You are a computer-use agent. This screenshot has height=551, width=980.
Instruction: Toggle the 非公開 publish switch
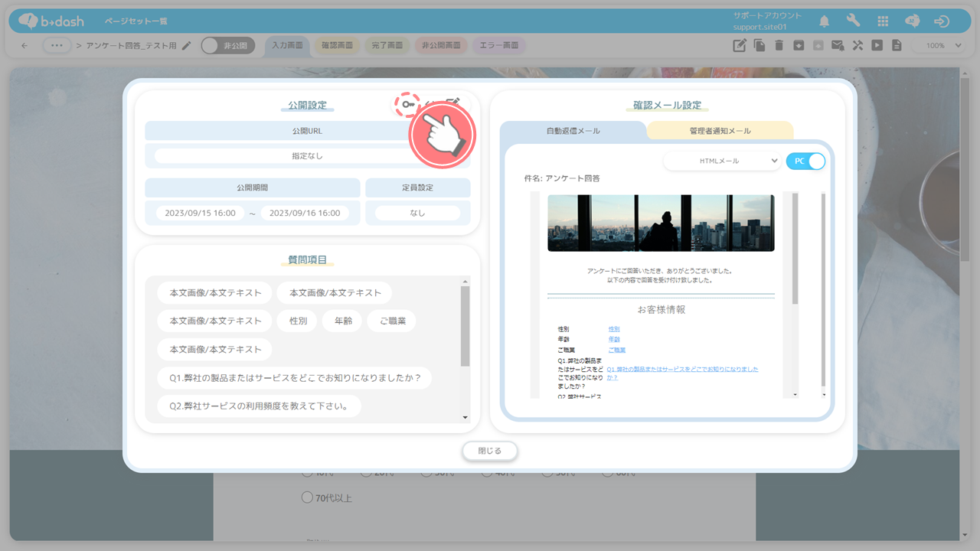click(x=228, y=46)
